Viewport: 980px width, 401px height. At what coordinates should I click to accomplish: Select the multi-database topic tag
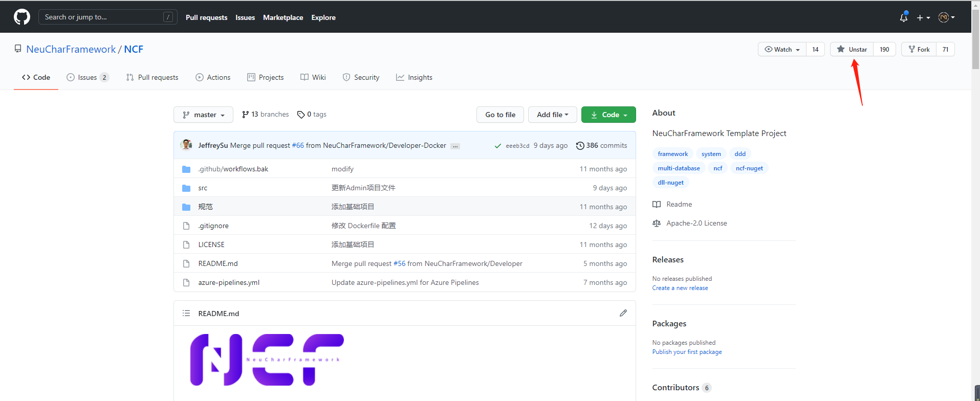point(679,168)
